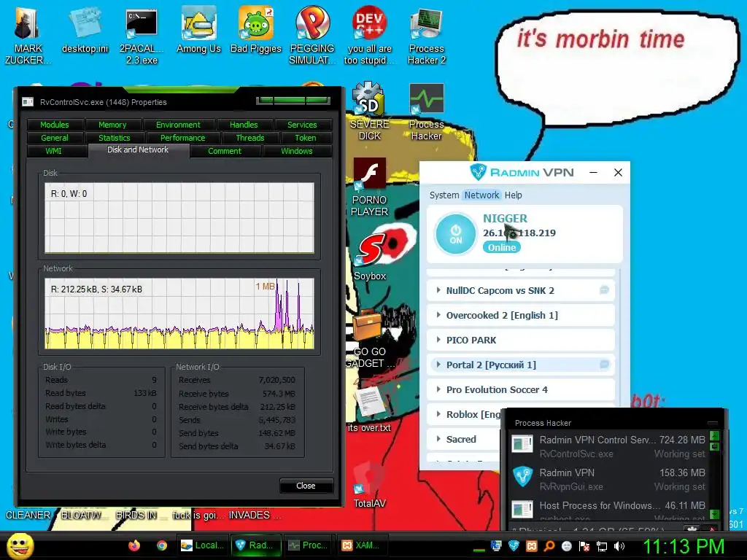Switch to the Comment tab
The width and height of the screenshot is (747, 560).
click(x=225, y=151)
